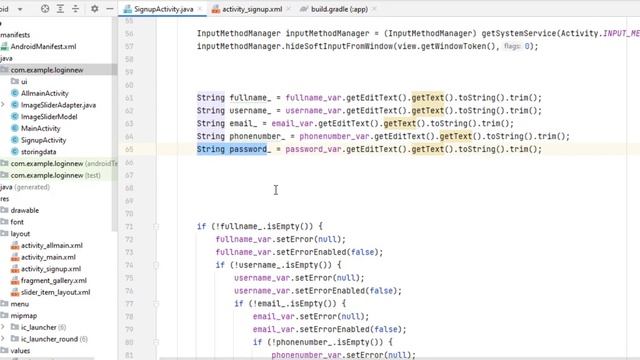
Task: Select the manifests folder
Action: (x=15, y=35)
